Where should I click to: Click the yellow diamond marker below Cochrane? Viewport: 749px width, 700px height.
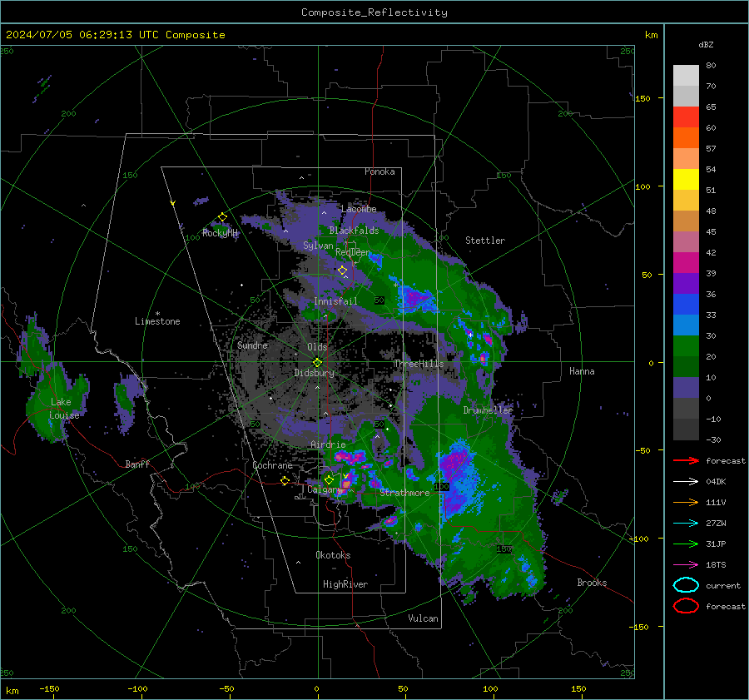click(285, 480)
